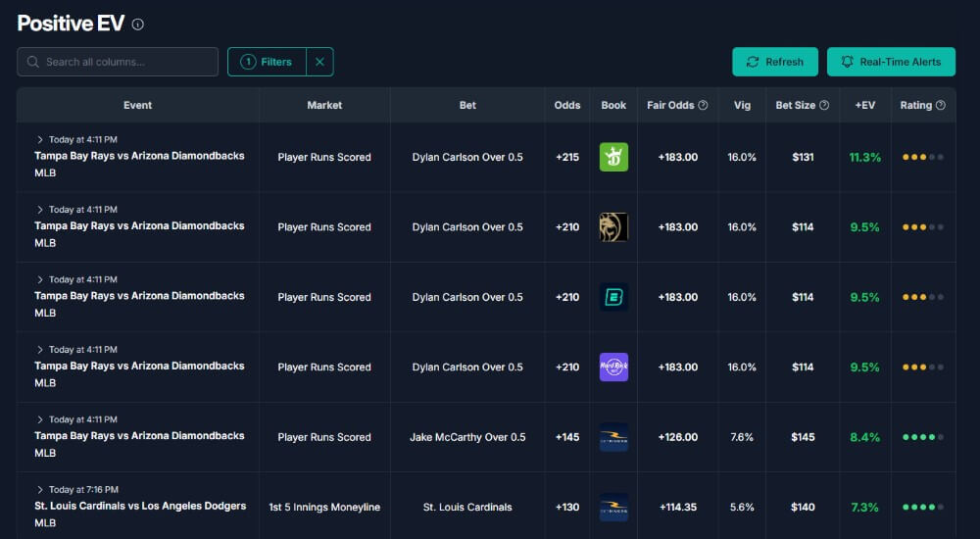
Task: Click the DraftKings book logo for +215 odds
Action: pos(613,157)
